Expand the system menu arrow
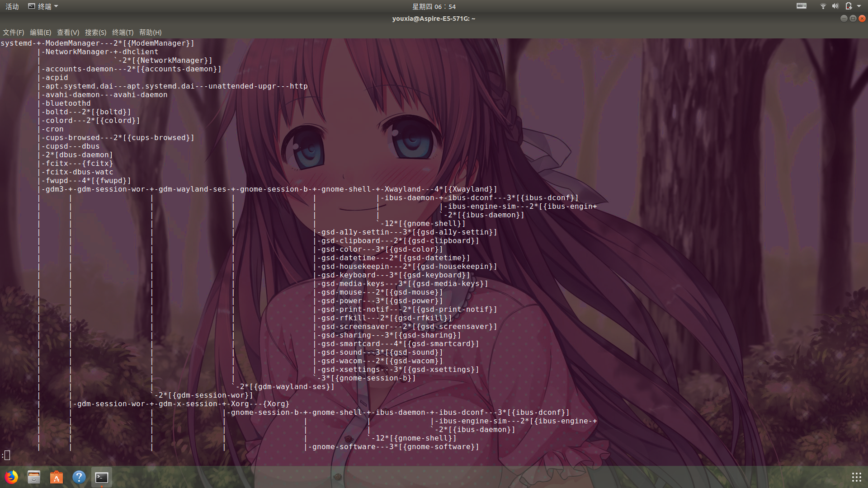The image size is (868, 488). [859, 6]
